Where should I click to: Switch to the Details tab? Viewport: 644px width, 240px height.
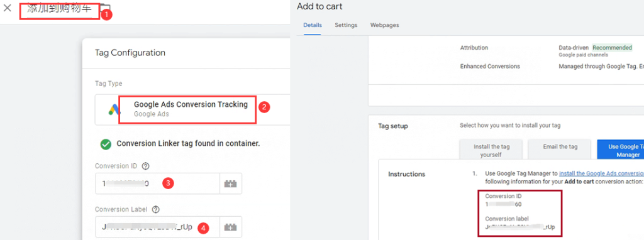click(x=312, y=25)
